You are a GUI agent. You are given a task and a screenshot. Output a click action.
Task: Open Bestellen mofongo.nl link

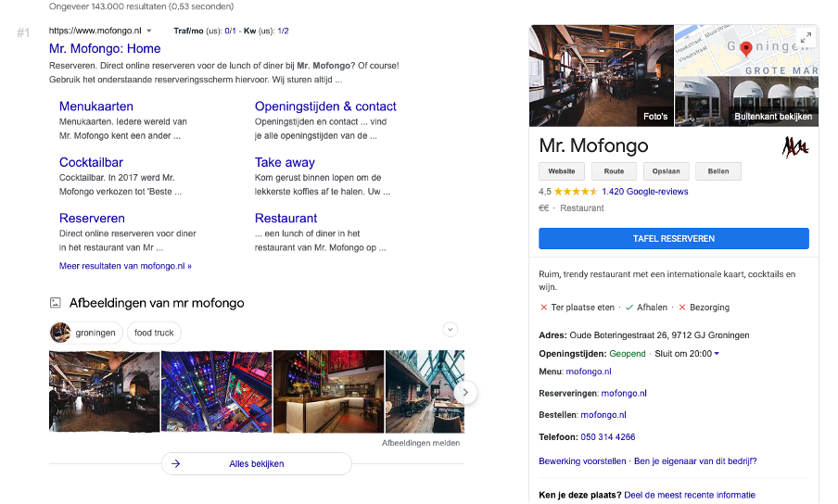pos(603,415)
